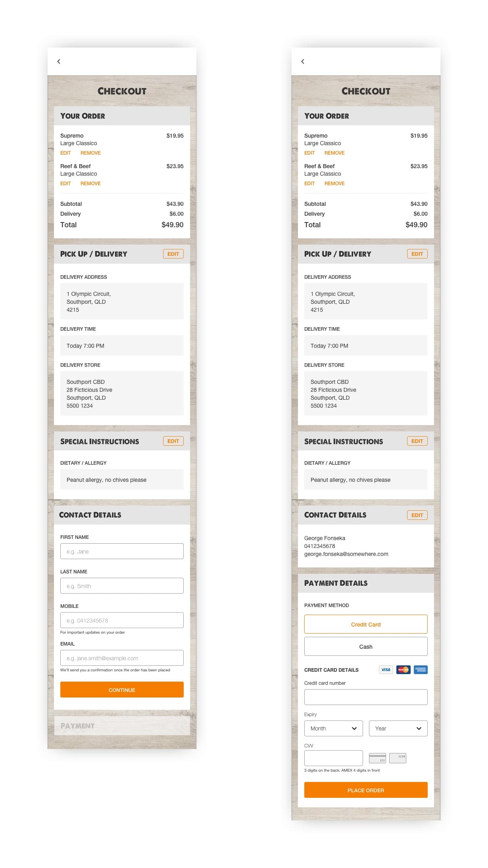Select Credit Card as payment method
Viewport: 488px width, 868px height.
365,624
